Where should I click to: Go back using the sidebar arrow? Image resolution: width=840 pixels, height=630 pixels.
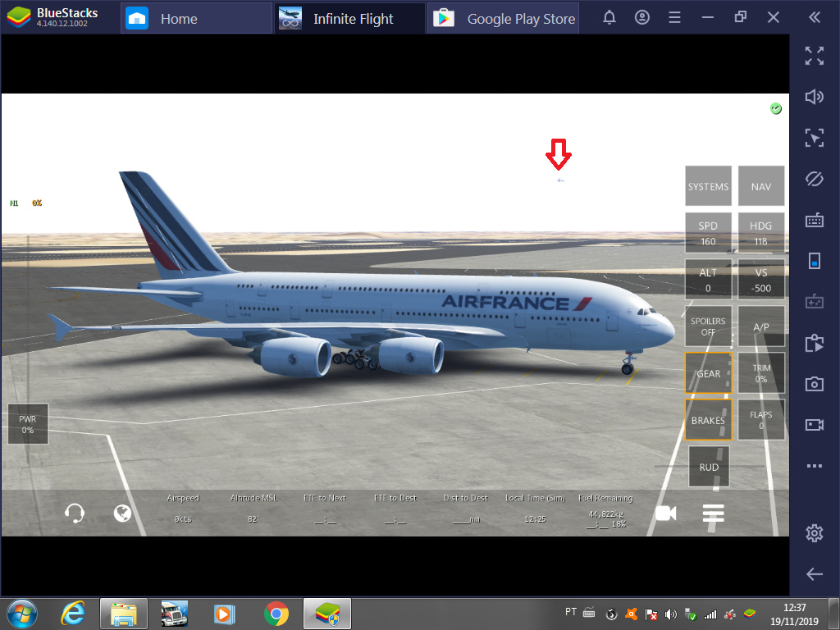(815, 574)
